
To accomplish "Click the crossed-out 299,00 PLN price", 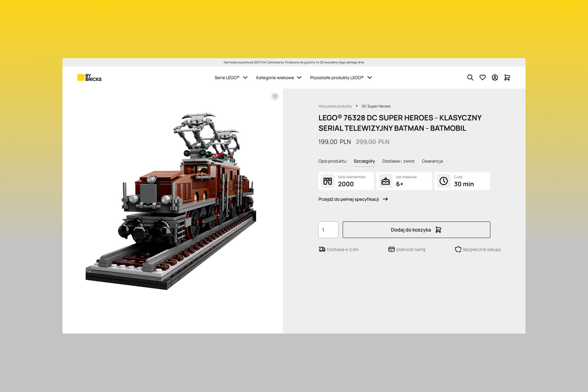I will coord(372,142).
